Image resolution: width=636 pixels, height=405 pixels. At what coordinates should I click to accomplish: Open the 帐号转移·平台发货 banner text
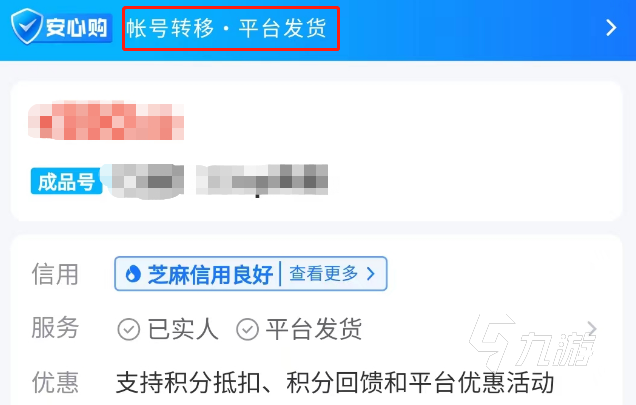pyautogui.click(x=226, y=28)
